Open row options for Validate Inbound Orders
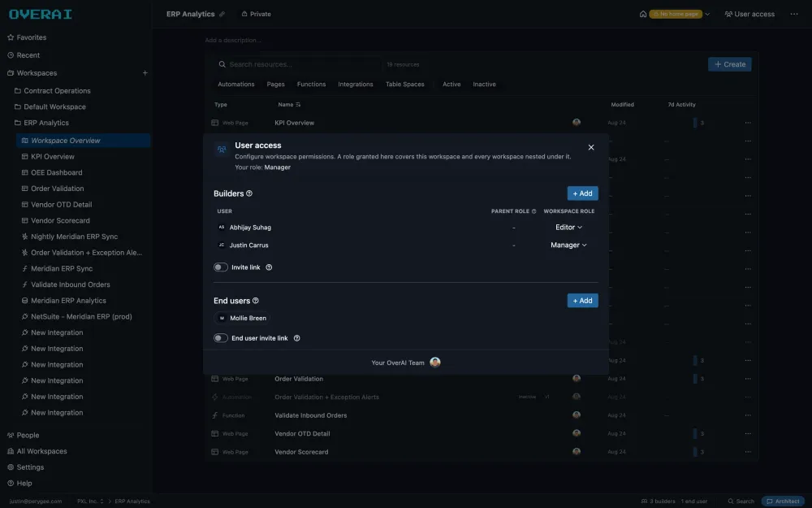Viewport: 812px width, 508px height. (x=748, y=415)
